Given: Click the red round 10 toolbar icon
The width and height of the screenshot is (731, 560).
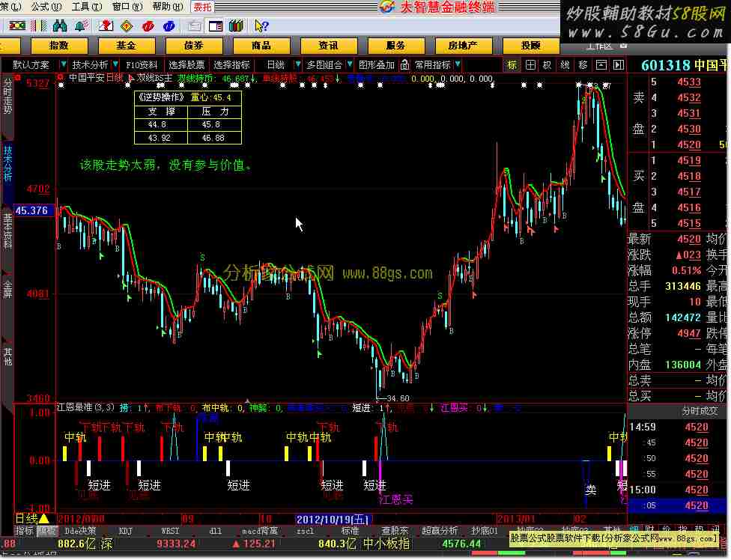Looking at the screenshot, I should pyautogui.click(x=148, y=25).
